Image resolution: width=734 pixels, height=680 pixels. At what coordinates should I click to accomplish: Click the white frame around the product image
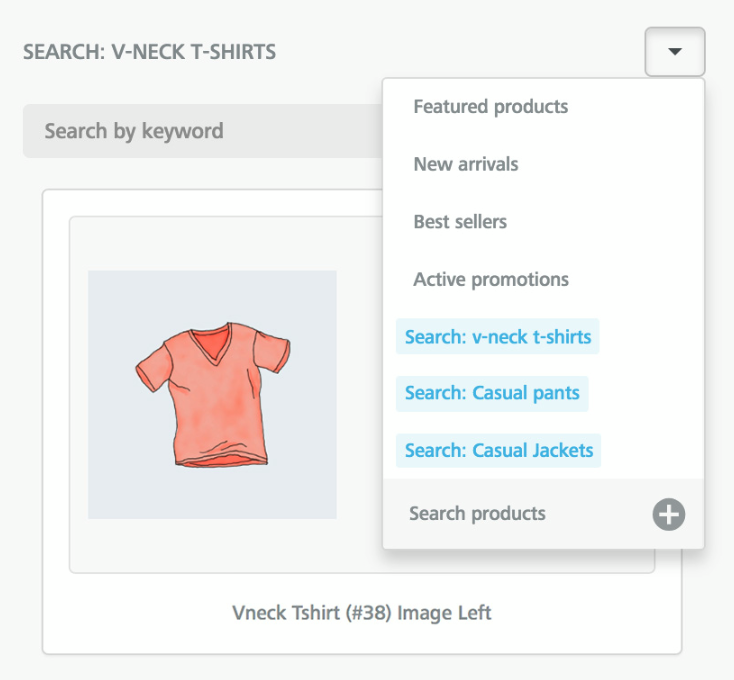[x=78, y=400]
